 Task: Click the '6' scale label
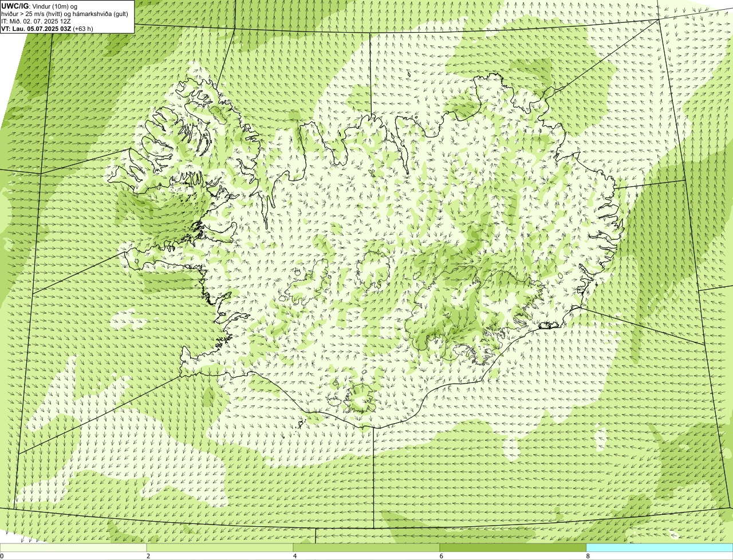click(442, 556)
